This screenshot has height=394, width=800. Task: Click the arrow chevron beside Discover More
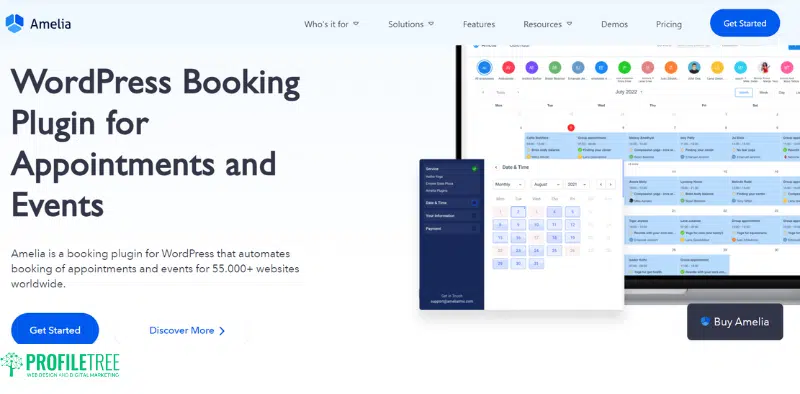click(222, 331)
